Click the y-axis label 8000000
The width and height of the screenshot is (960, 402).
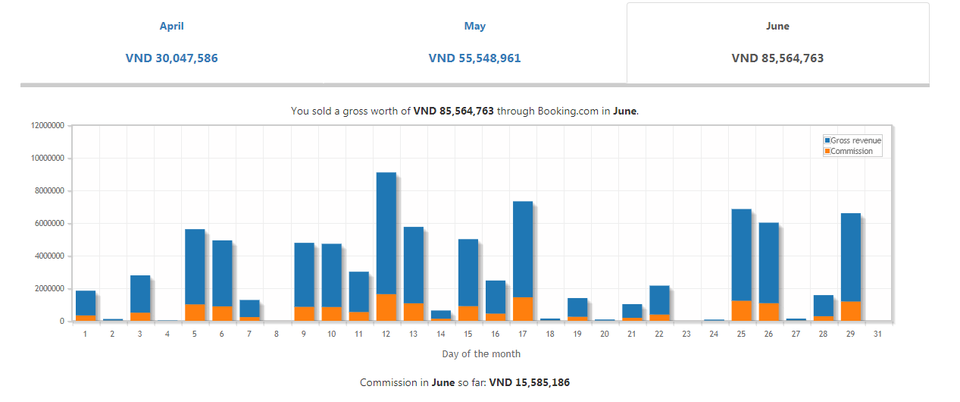click(49, 191)
